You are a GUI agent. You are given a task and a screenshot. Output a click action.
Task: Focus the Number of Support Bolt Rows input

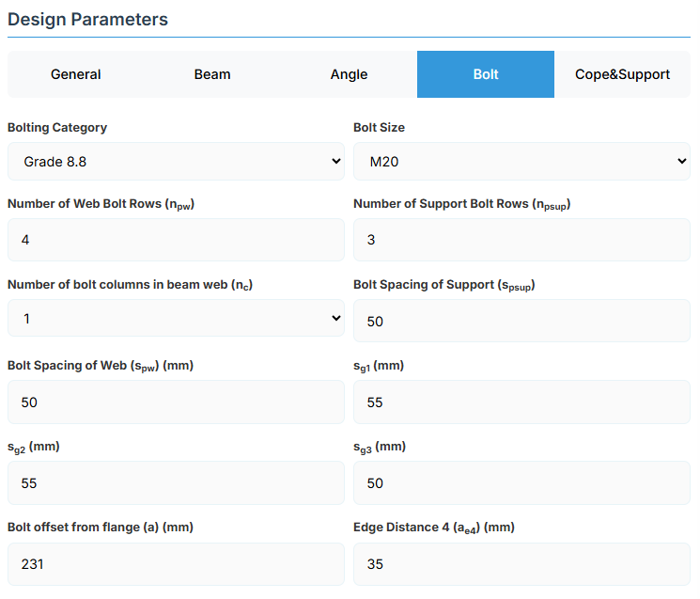[521, 240]
